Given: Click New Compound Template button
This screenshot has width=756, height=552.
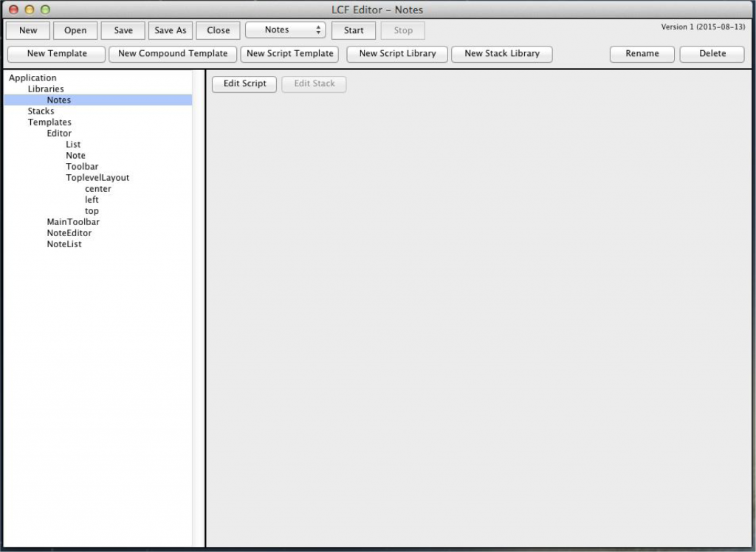Looking at the screenshot, I should 173,54.
